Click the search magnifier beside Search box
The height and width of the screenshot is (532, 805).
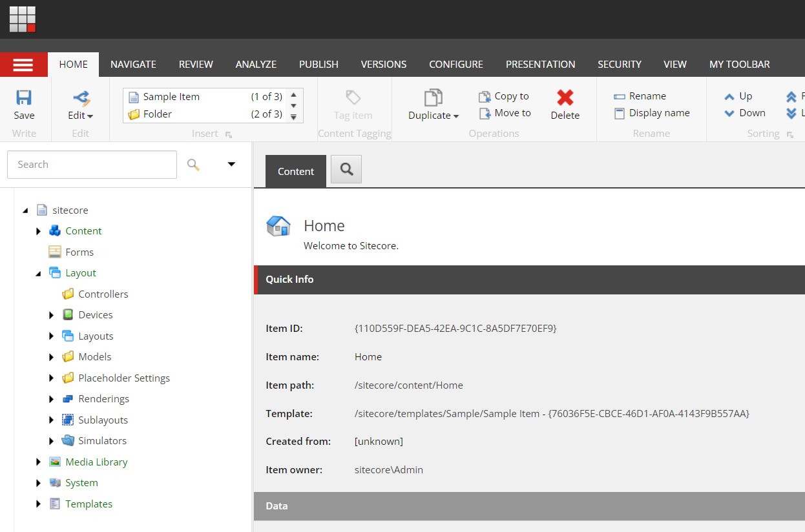coord(193,165)
